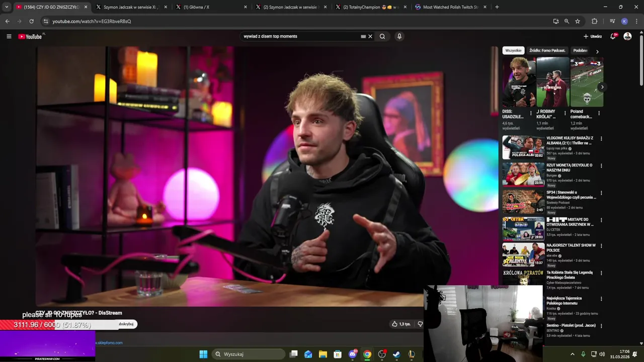This screenshot has width=644, height=362.
Task: Start voice search with the microphone icon
Action: pyautogui.click(x=399, y=36)
